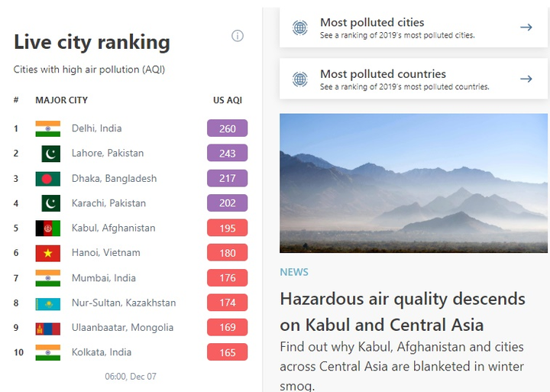The width and height of the screenshot is (550, 392).
Task: Click the Afghanistan flag next to Kabul
Action: 47,228
